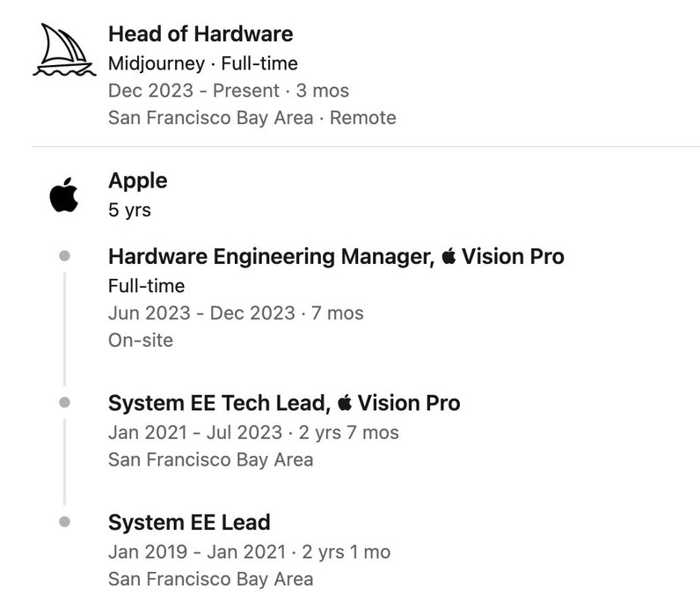Click Apple logo before Vision Pro manager title
700x616 pixels.
coord(448,256)
